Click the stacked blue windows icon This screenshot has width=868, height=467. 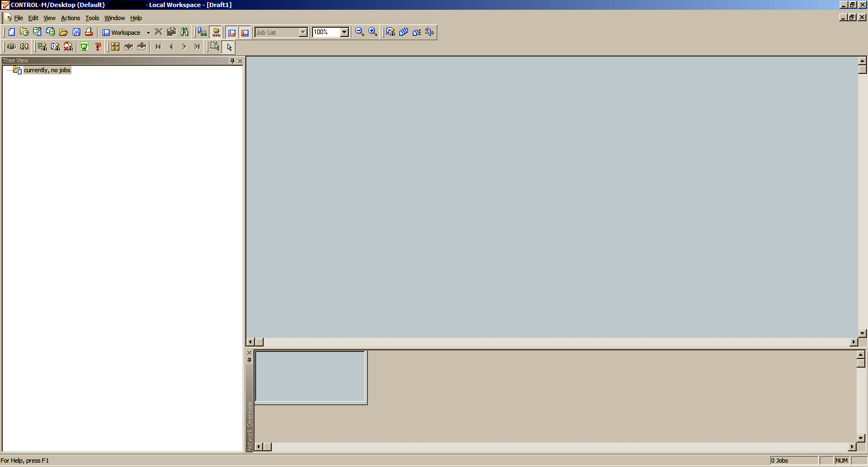[404, 32]
